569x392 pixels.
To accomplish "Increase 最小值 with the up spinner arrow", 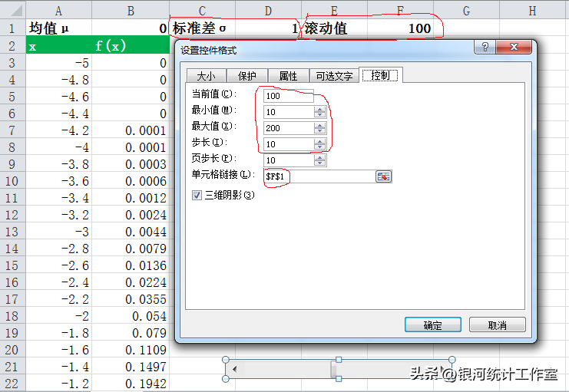I will click(x=319, y=109).
